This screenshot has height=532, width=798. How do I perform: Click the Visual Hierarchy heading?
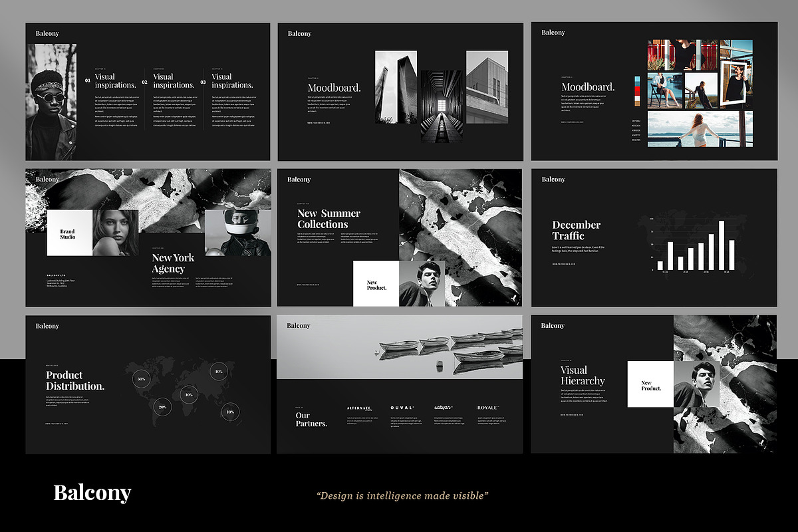583,375
